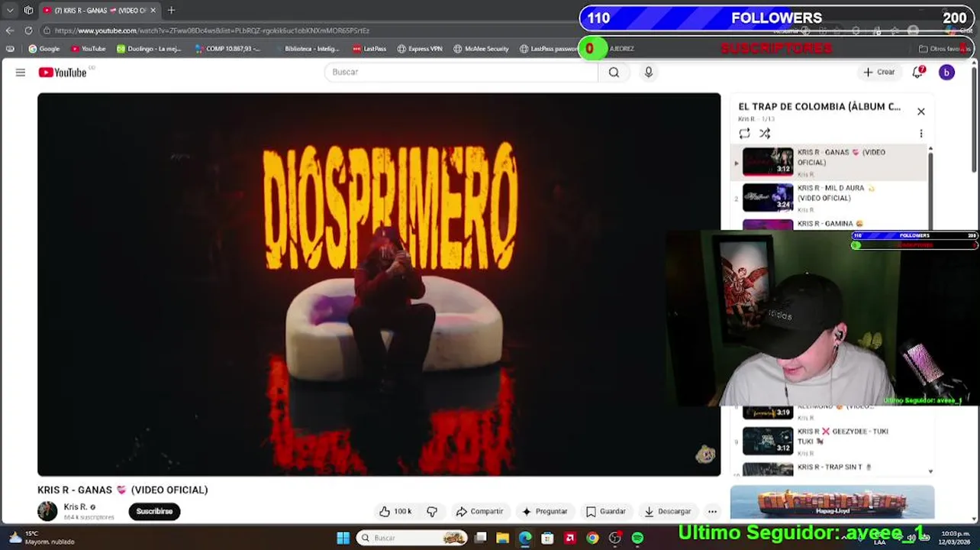Screen dimensions: 980x550
Task: Open the COMP 10.867,93 bookmark
Action: (x=227, y=49)
